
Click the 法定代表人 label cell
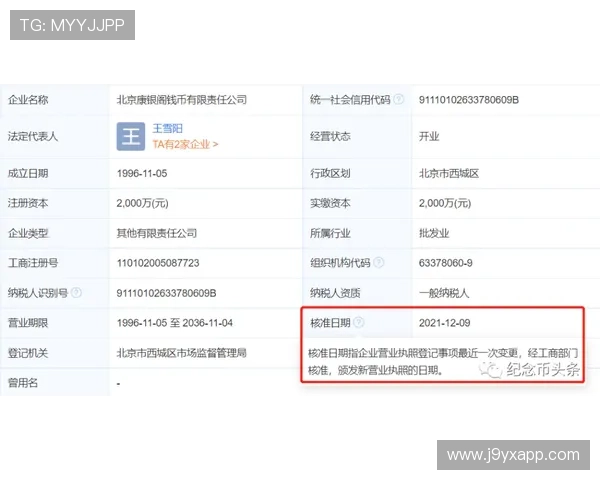click(x=55, y=137)
